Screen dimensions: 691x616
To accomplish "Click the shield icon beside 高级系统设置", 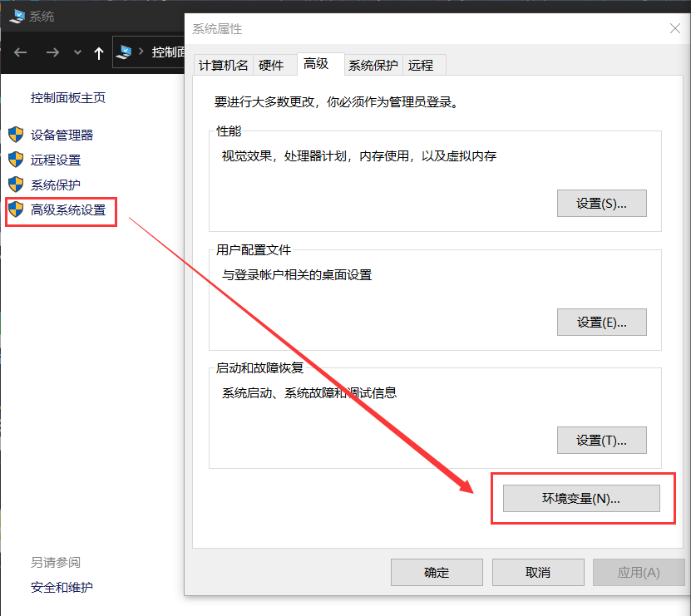I will point(16,209).
